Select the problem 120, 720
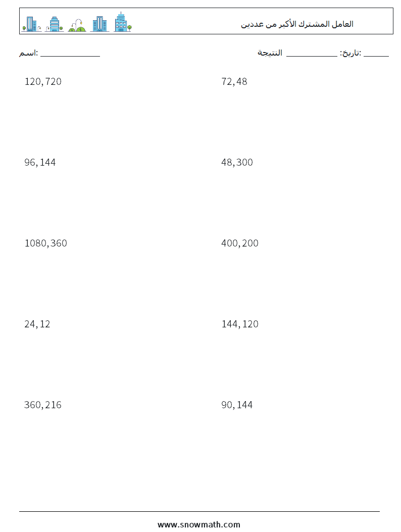 pos(43,82)
